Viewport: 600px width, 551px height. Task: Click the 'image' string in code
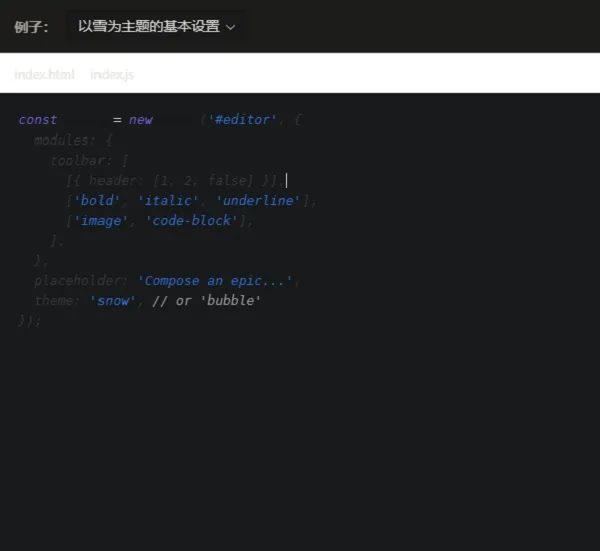coord(101,221)
